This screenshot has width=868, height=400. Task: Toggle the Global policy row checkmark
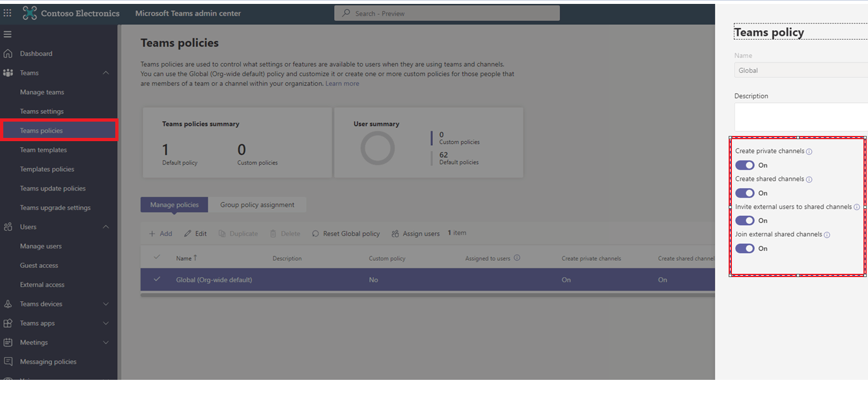[x=156, y=279]
